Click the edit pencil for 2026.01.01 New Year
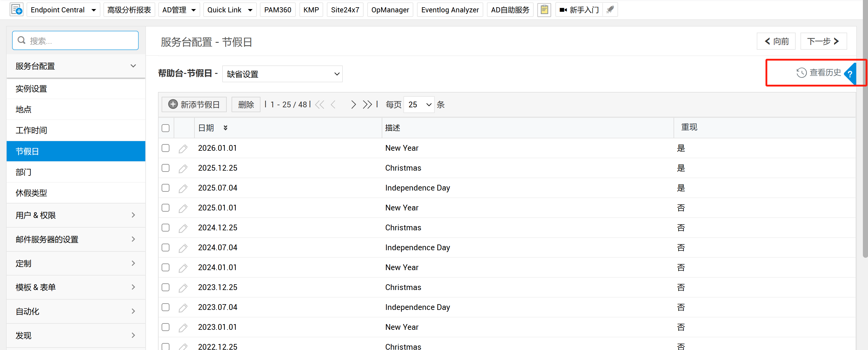 (x=183, y=149)
